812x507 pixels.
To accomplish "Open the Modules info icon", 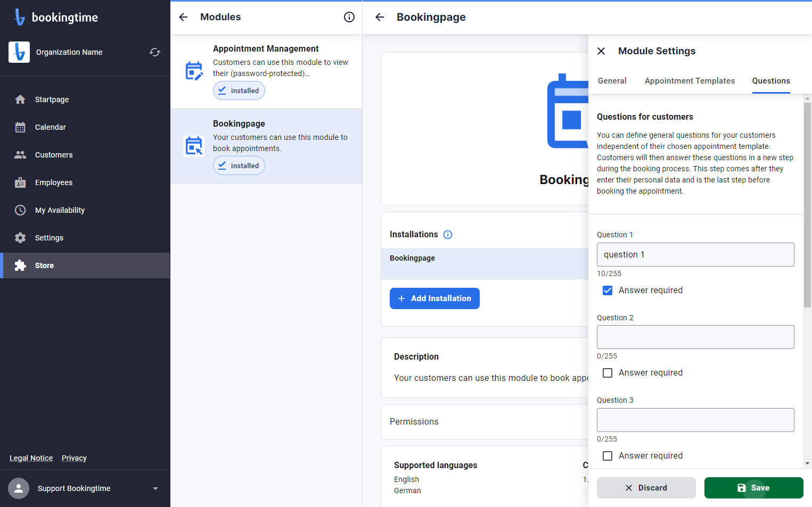I will 349,17.
